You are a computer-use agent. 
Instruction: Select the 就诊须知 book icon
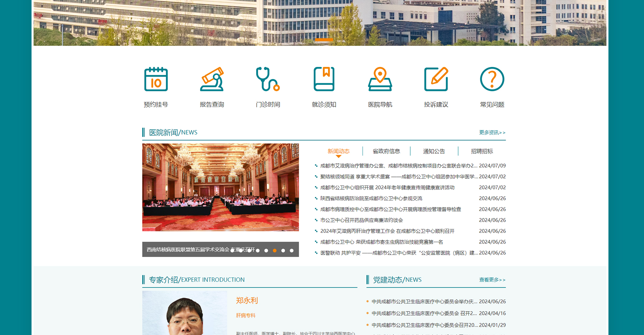(324, 79)
